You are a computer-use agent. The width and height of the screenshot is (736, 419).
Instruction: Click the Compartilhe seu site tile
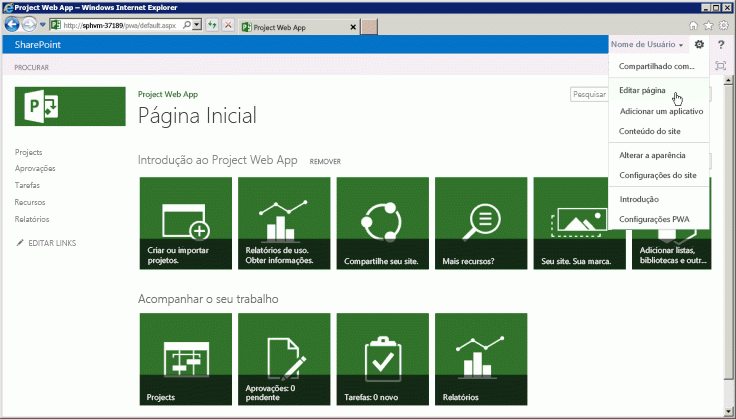(382, 223)
